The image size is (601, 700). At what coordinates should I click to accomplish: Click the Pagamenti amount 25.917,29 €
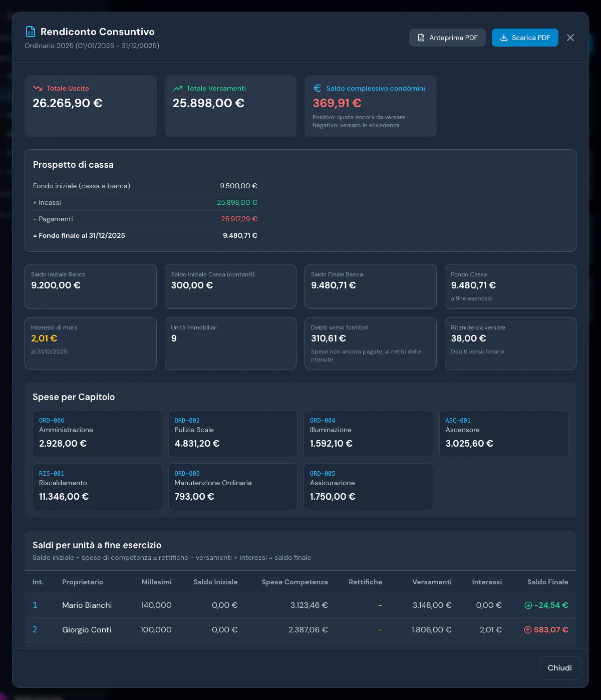point(239,219)
